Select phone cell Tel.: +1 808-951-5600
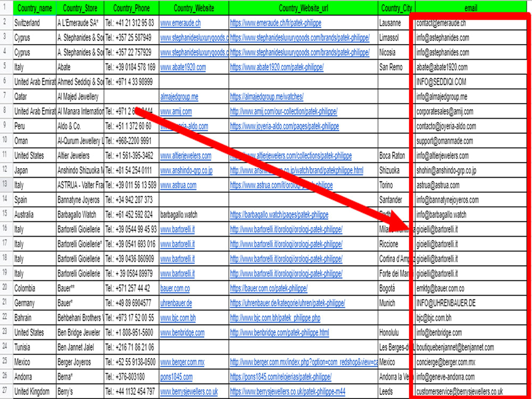The height and width of the screenshot is (399, 532). pos(131,332)
